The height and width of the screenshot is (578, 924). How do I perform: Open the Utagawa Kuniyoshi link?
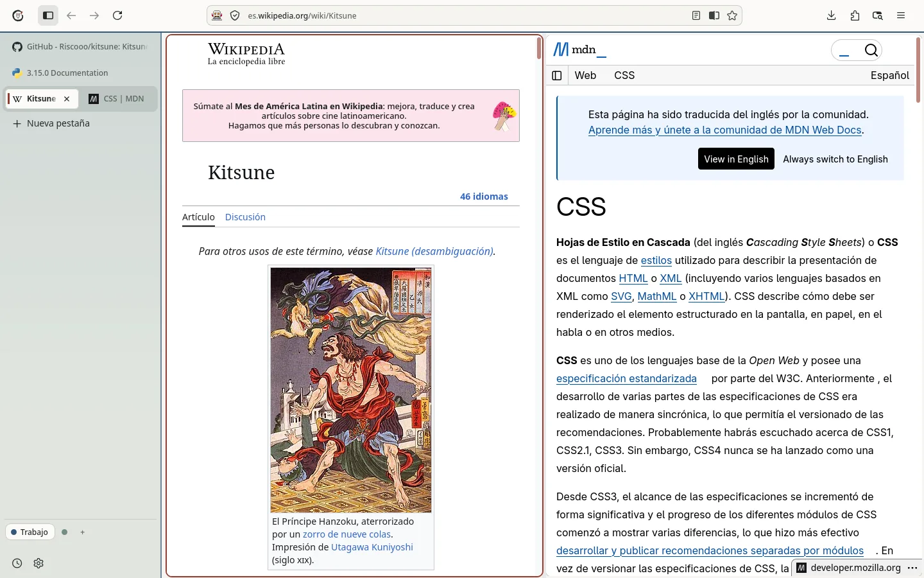pos(372,547)
